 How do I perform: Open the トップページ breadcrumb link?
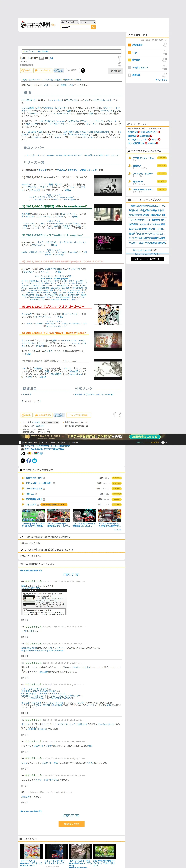(x=29, y=52)
